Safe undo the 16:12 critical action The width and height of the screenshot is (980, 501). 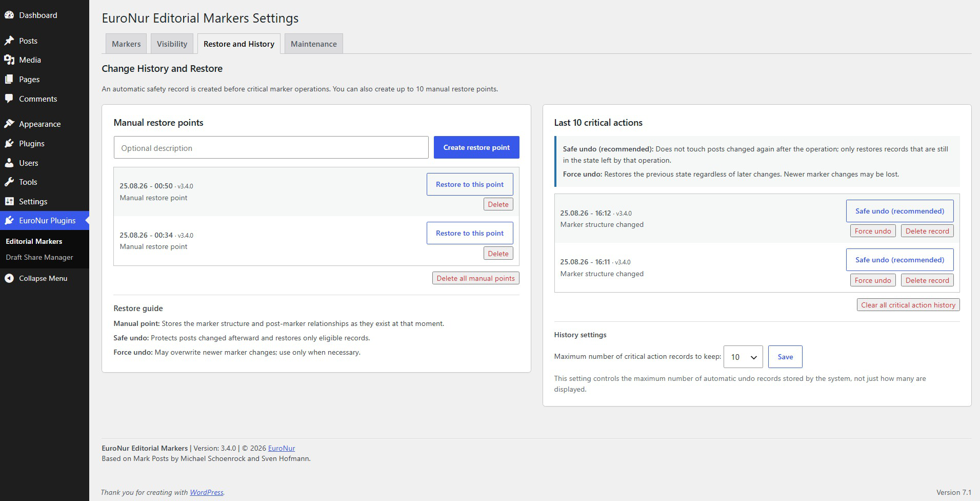tap(899, 211)
